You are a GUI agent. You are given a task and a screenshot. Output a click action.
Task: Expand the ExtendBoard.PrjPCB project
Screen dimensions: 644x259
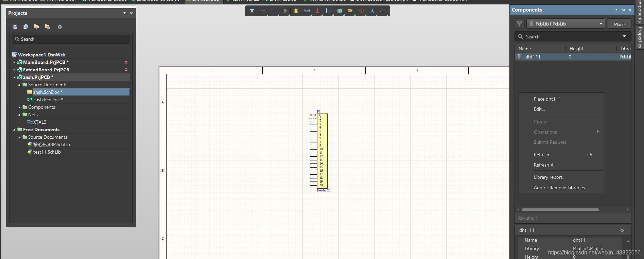[14, 70]
